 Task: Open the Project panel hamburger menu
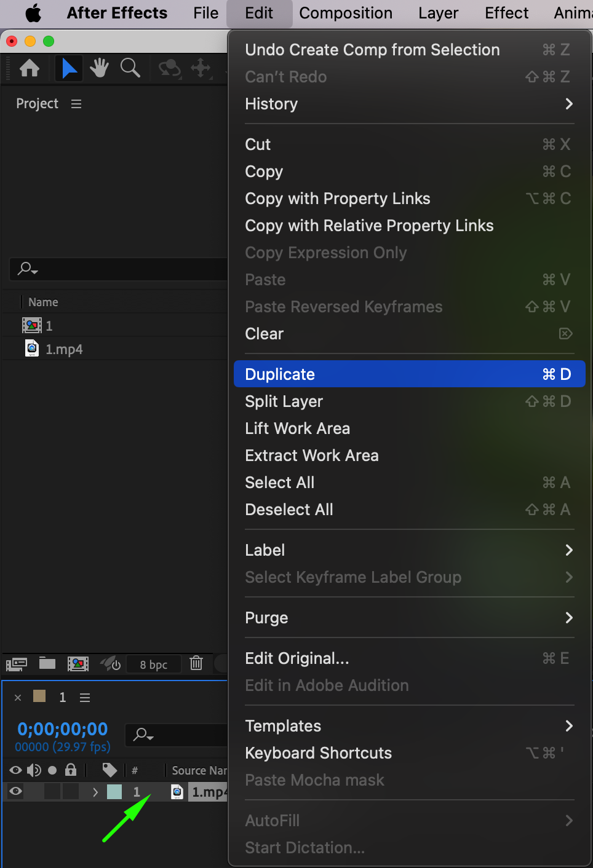click(76, 104)
